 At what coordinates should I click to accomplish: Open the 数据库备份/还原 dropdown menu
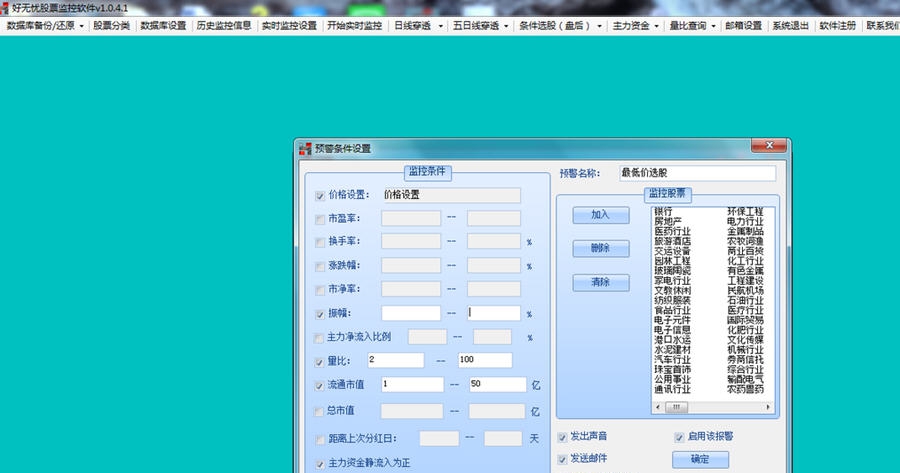[45, 26]
